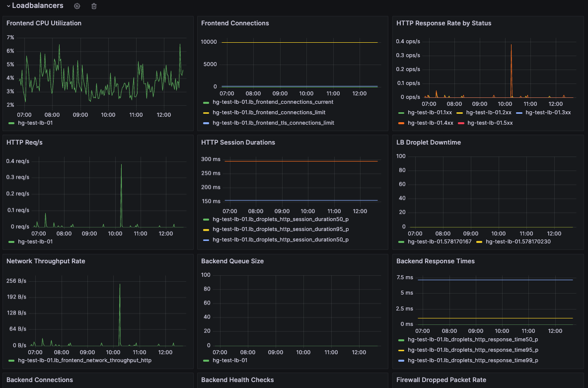Viewport: 588px width, 388px height.
Task: Open Backend Response Times panel title
Action: click(436, 261)
